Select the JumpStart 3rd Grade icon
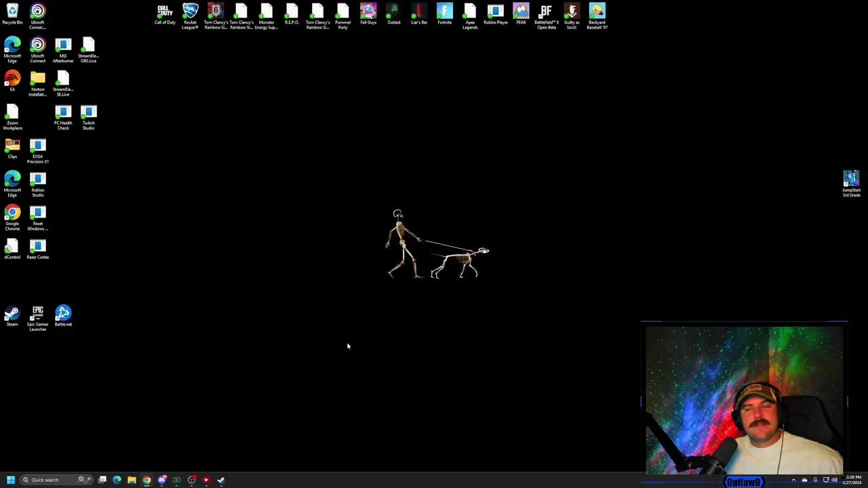The width and height of the screenshot is (868, 488). [x=851, y=184]
